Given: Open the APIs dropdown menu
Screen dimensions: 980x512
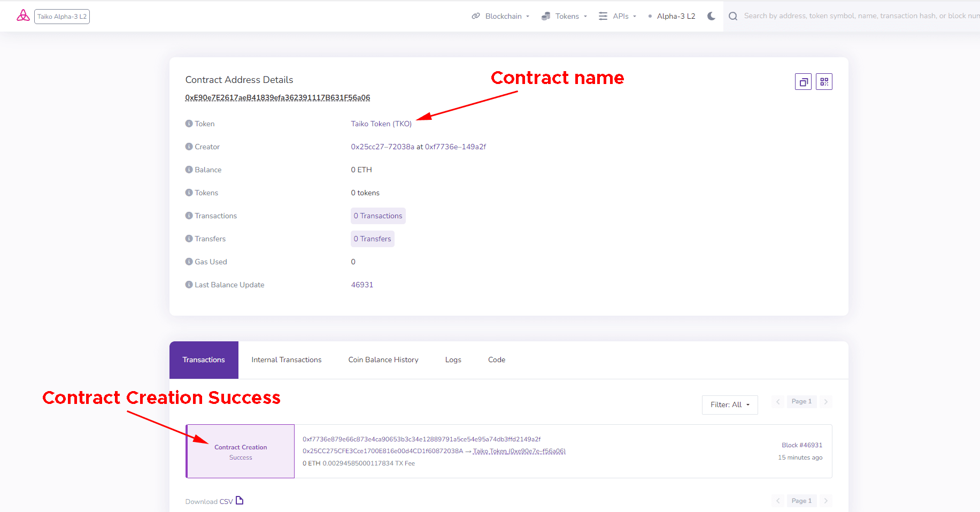Looking at the screenshot, I should click(x=618, y=16).
